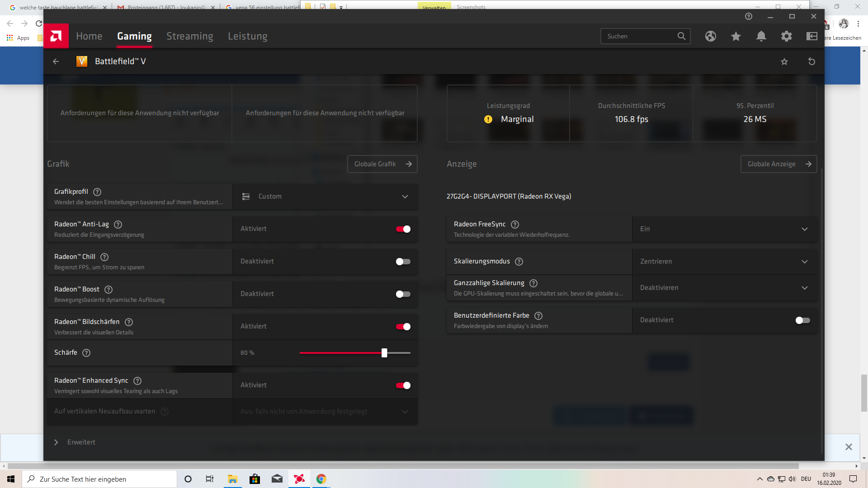The image size is (868, 488).
Task: Click the AMD logo icon
Action: pyautogui.click(x=56, y=36)
